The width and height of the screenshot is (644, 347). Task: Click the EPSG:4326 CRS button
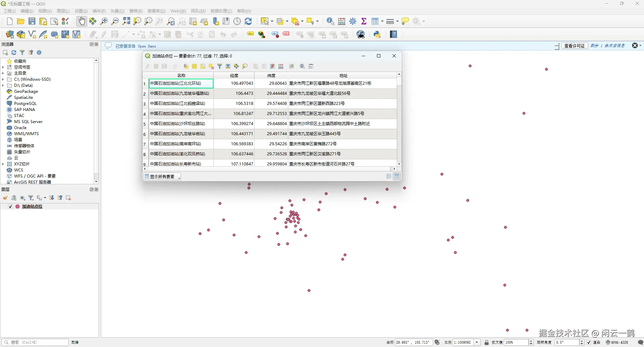click(x=617, y=342)
